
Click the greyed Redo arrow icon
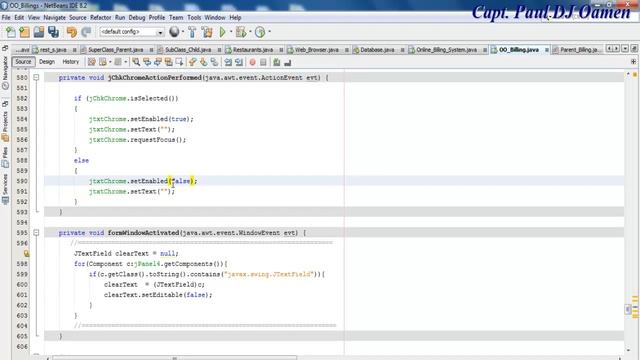[86, 32]
